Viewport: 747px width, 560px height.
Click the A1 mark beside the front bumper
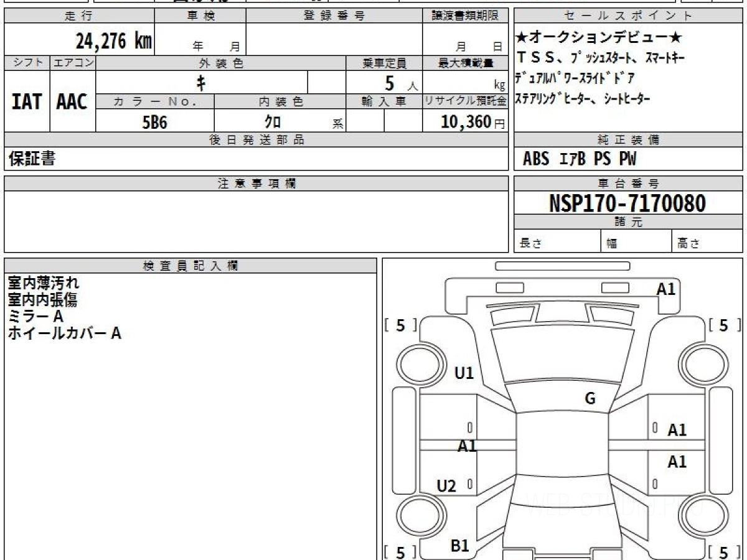[x=666, y=289]
